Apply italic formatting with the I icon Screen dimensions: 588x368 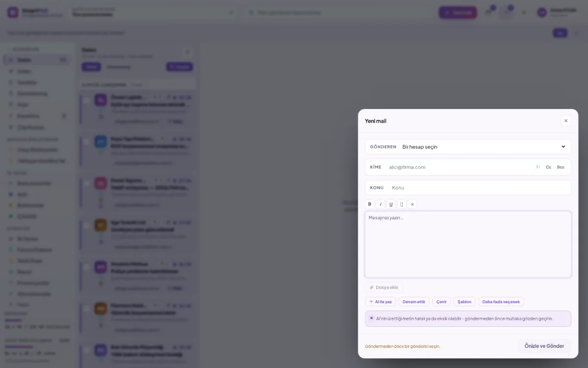[x=380, y=204]
